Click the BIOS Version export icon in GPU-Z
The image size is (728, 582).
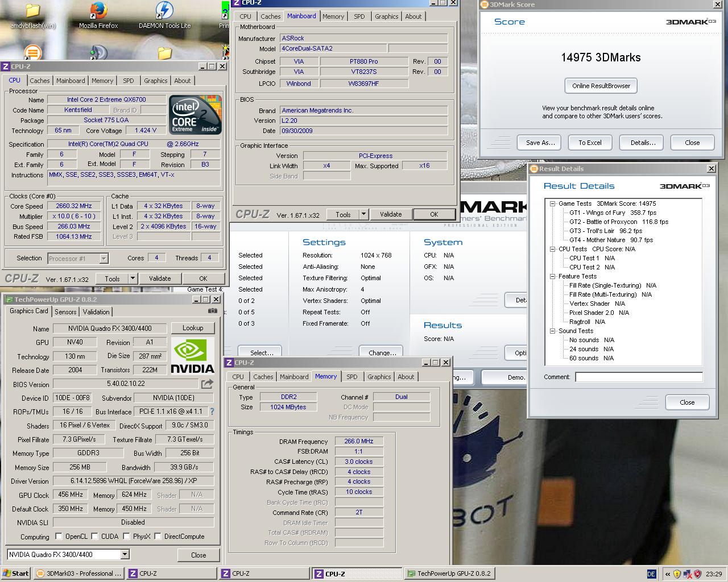(207, 384)
